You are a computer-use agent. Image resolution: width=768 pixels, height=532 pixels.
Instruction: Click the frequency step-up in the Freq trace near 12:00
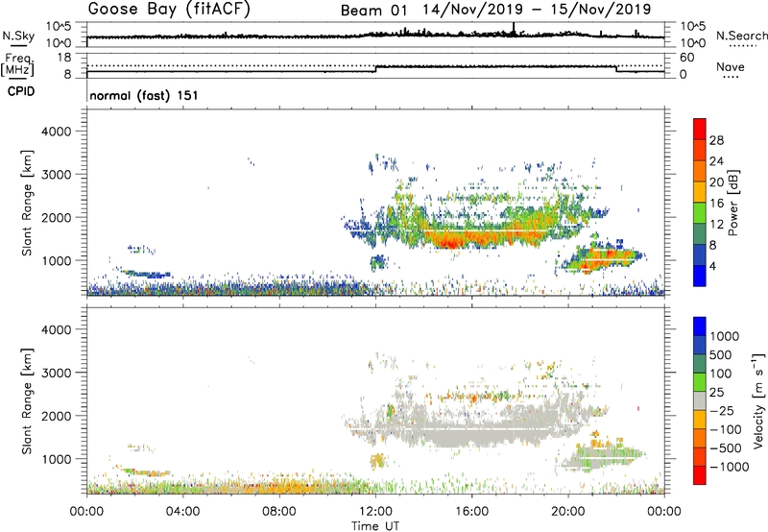[375, 69]
